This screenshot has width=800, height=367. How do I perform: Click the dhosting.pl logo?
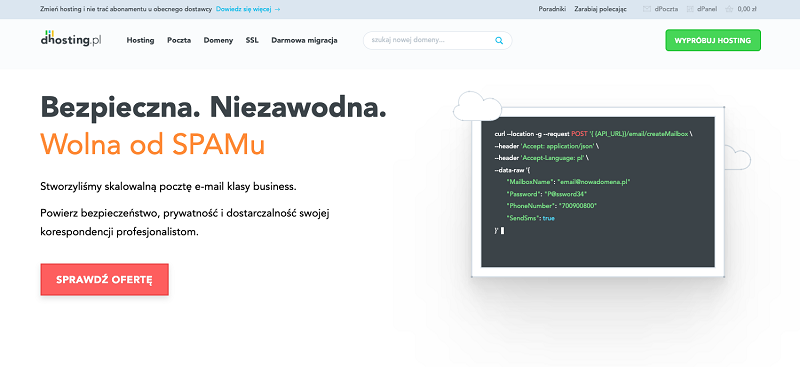tap(71, 39)
